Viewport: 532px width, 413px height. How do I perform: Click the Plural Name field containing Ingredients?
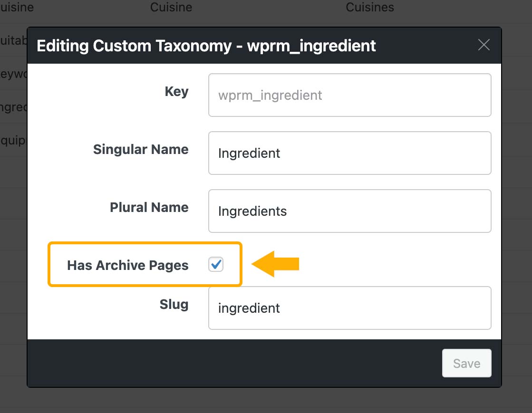[349, 211]
